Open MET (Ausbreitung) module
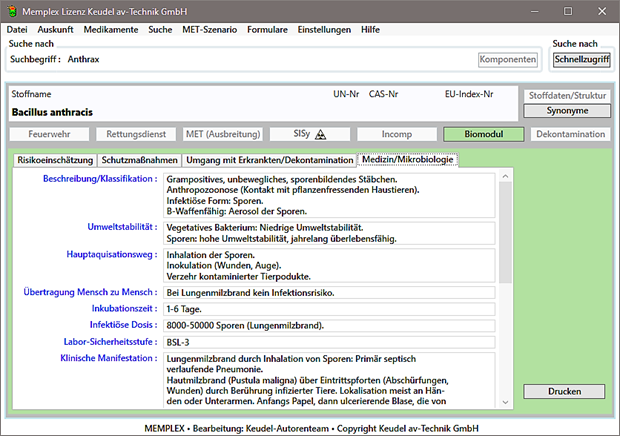This screenshot has width=620, height=436. click(x=223, y=134)
